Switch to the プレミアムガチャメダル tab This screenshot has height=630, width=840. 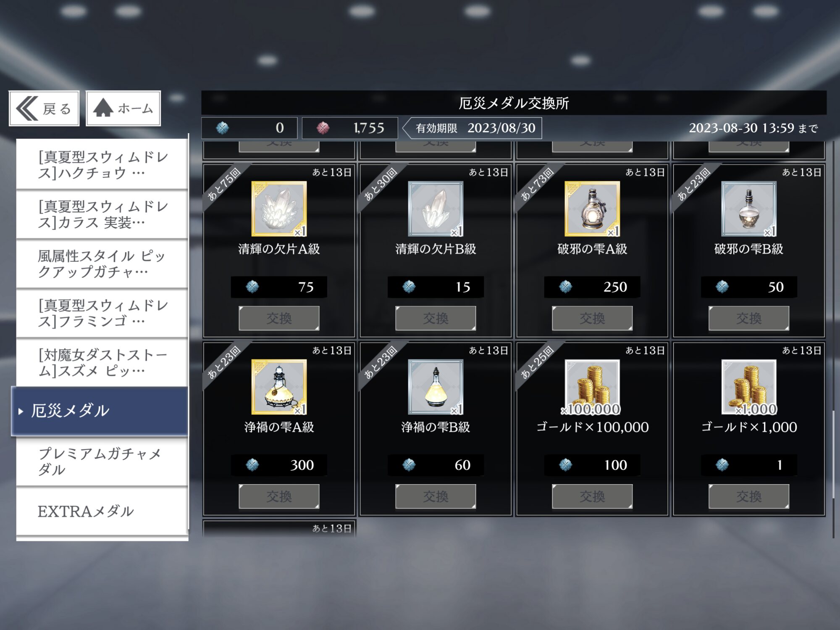click(102, 461)
